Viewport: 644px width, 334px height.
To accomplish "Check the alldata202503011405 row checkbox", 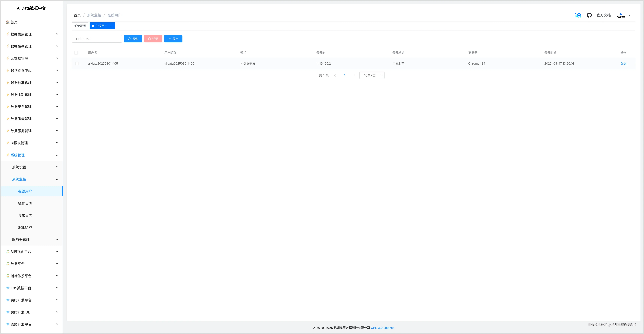I will [x=77, y=64].
